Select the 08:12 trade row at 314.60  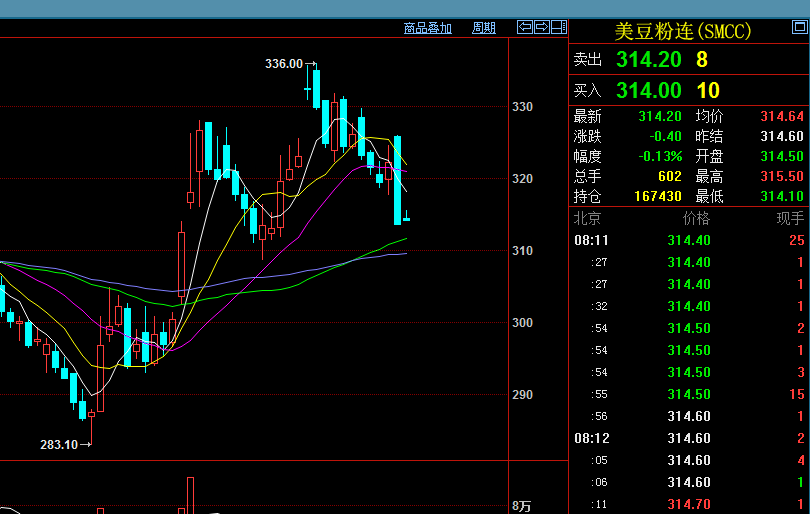(689, 438)
